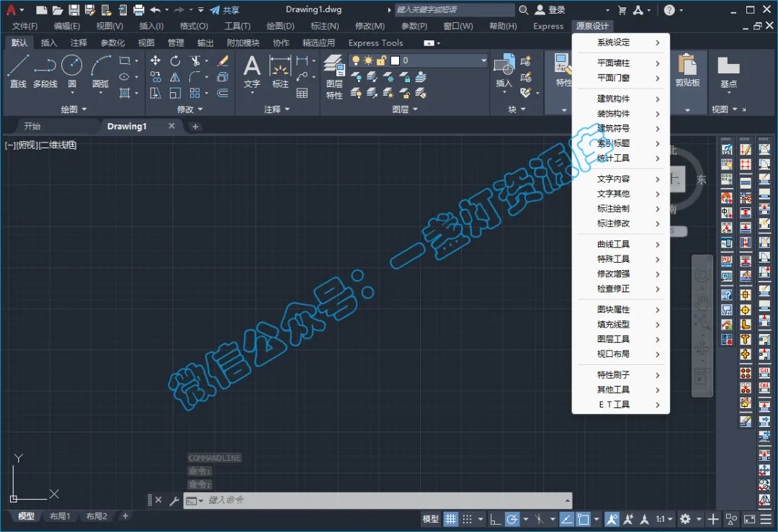Toggle object snap tracking in status bar
The width and height of the screenshot is (778, 532).
(567, 519)
